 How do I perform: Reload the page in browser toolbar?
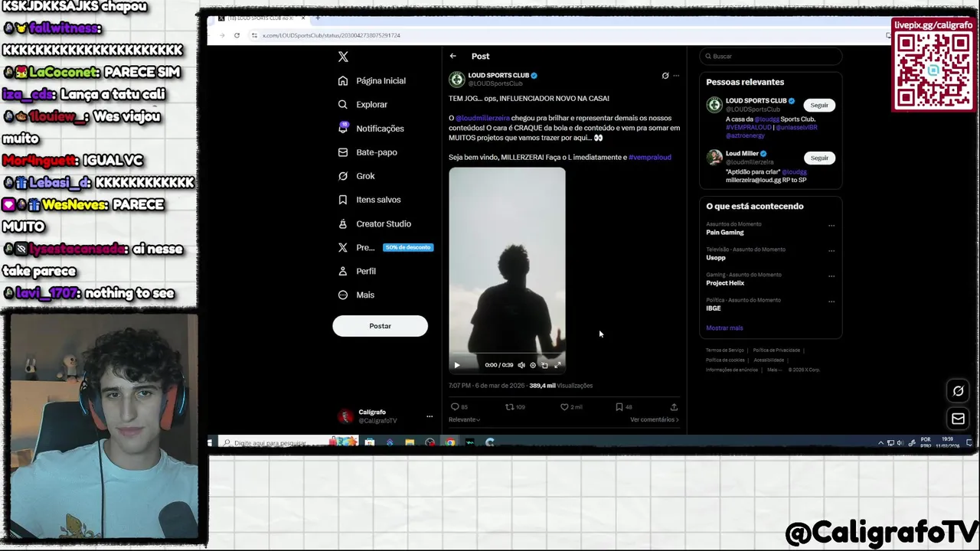tap(237, 35)
